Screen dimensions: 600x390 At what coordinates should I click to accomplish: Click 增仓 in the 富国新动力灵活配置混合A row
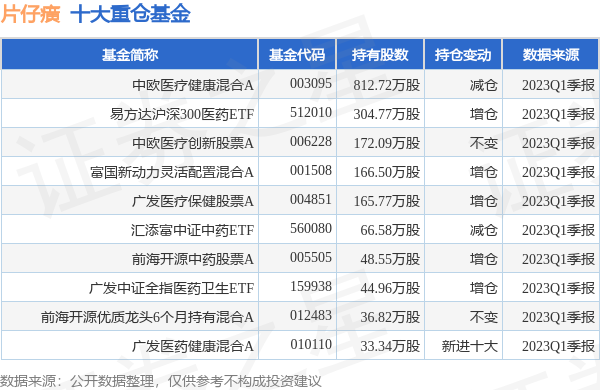484,172
